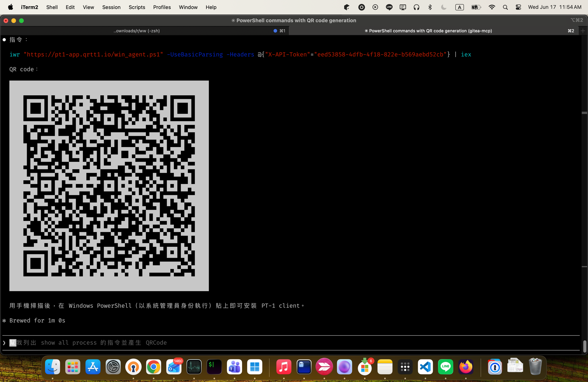This screenshot has height=382, width=588.
Task: Open the iTerm2 application menu
Action: pyautogui.click(x=29, y=7)
